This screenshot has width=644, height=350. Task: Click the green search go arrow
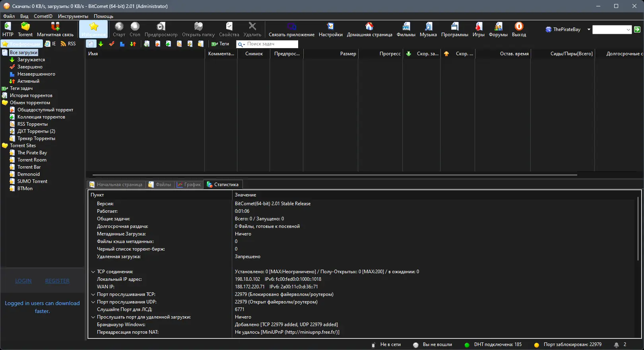click(637, 29)
